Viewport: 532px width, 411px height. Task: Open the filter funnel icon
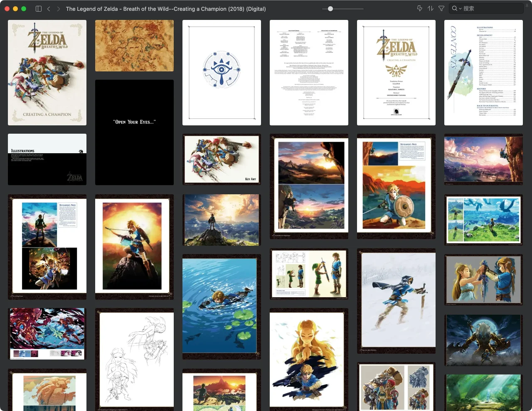point(441,8)
